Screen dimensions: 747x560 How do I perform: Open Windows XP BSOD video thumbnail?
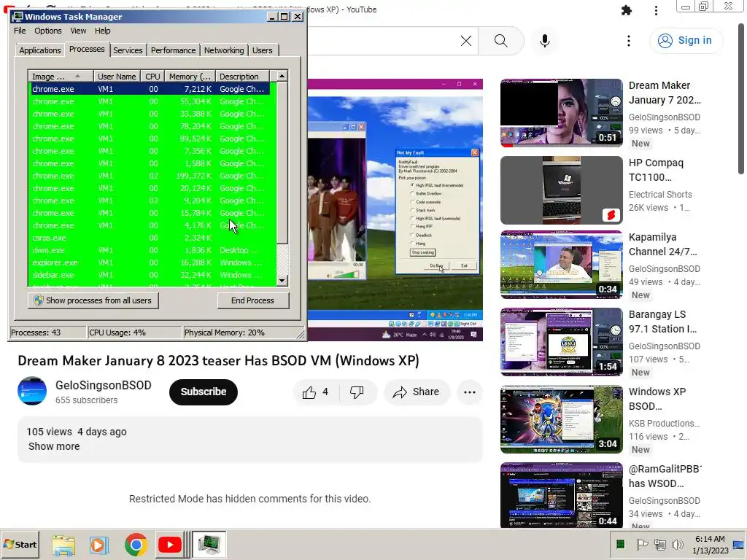pos(561,419)
